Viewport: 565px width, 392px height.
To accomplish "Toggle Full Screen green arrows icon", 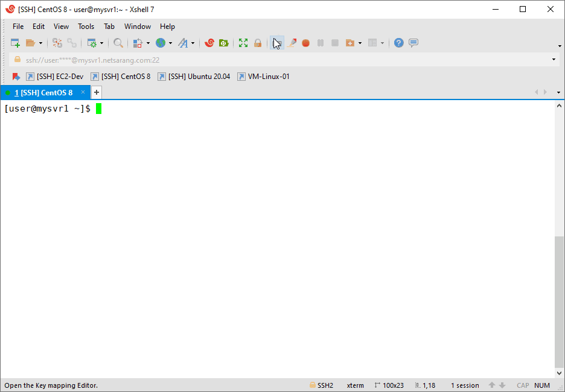I will pos(243,43).
